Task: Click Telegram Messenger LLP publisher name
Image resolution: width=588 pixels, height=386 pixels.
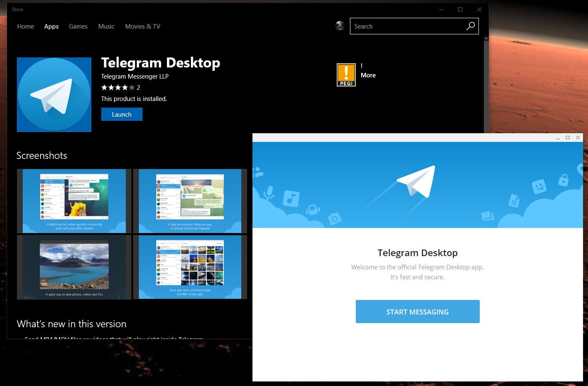Action: (135, 77)
